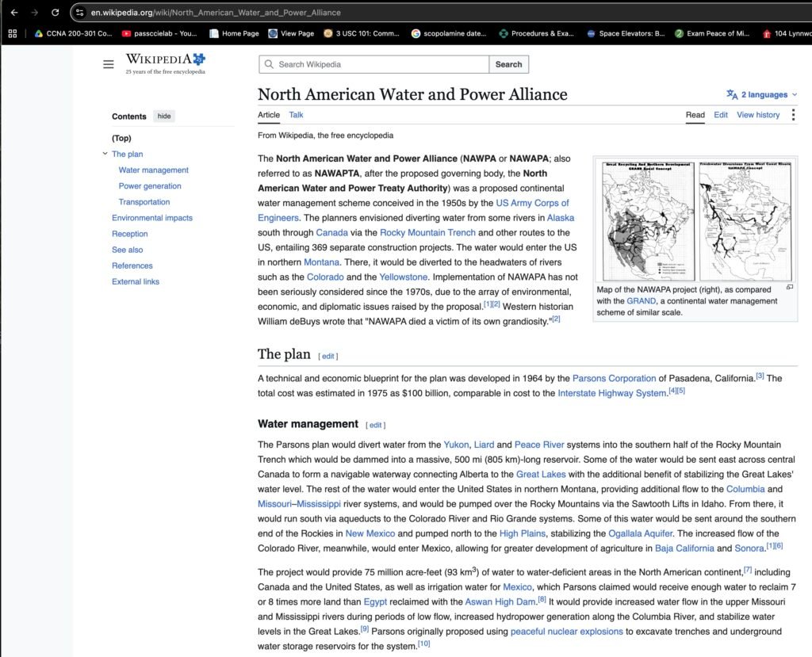This screenshot has height=657, width=812.
Task: Open the Montana link
Action: pyautogui.click(x=321, y=262)
